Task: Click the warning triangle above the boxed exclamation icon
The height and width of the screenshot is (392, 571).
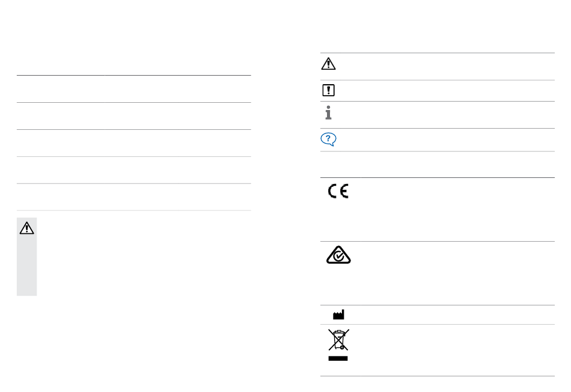Action: 328,64
